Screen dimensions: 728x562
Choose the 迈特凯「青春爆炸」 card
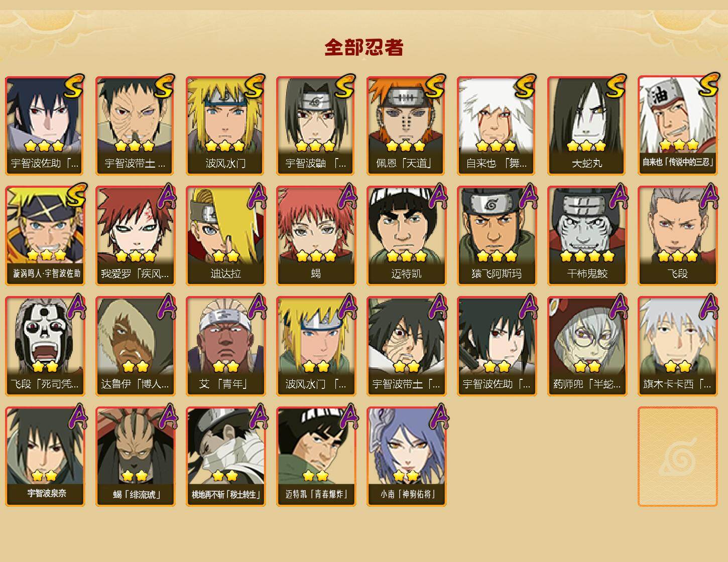pos(316,457)
